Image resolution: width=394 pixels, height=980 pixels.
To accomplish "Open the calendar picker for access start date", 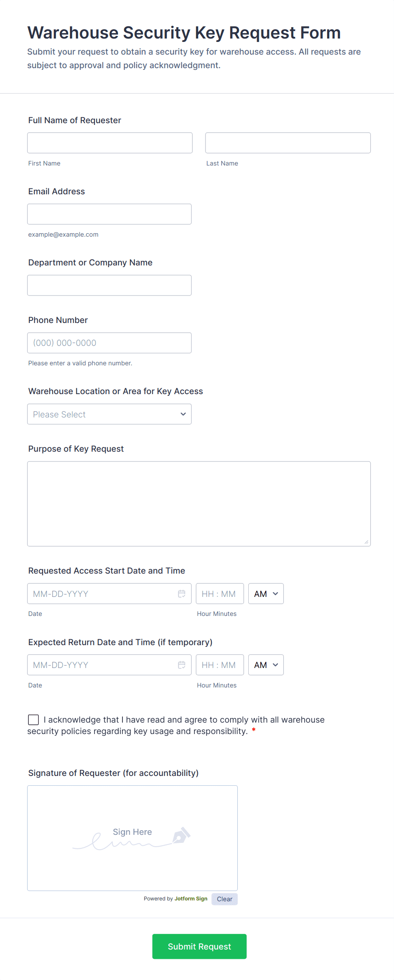I will [182, 594].
